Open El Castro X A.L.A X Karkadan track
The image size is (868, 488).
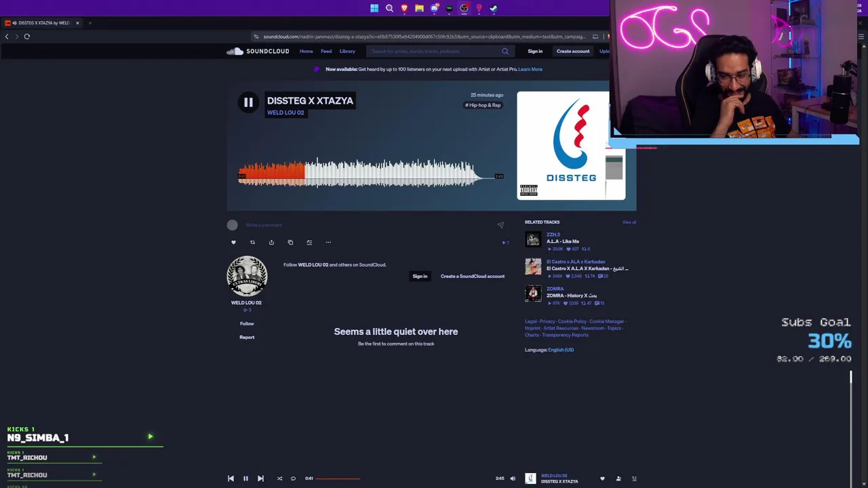(x=587, y=268)
